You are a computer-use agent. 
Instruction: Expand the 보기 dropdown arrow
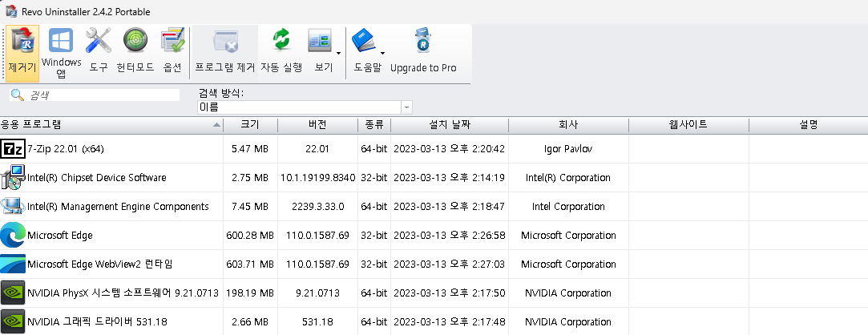tap(338, 54)
